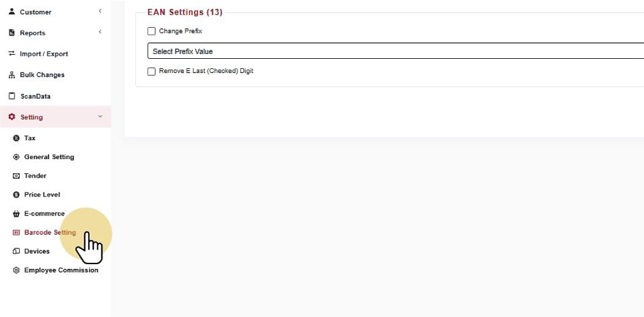Click the E-commerce basket icon
The width and height of the screenshot is (644, 317).
tap(16, 213)
